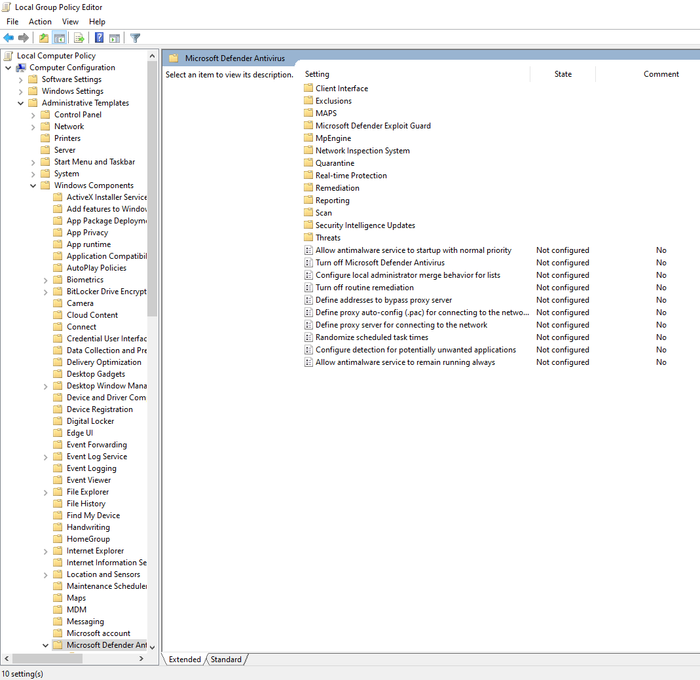
Task: Select Define addresses to bypass proxy server
Action: coord(383,300)
